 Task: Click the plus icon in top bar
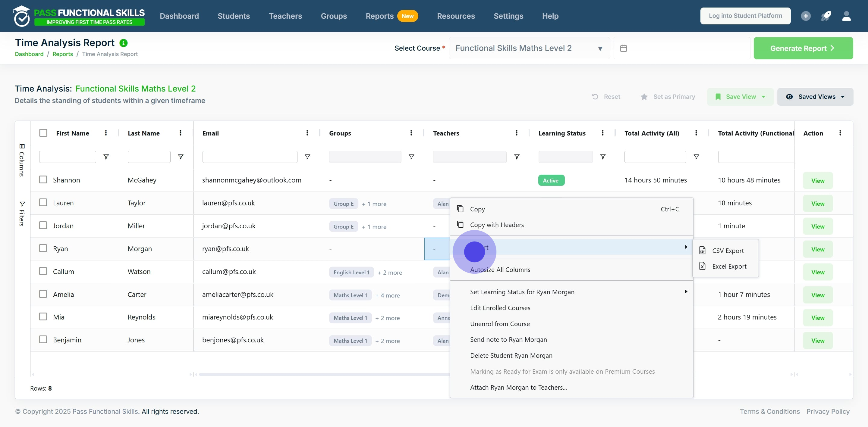[806, 16]
